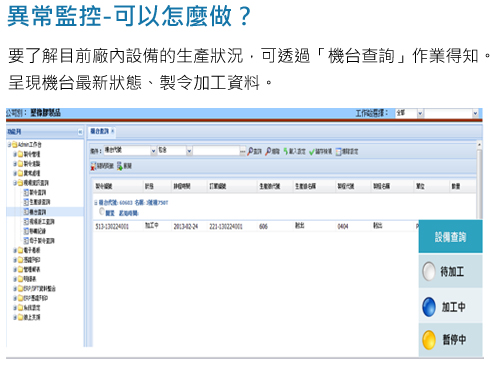Click the 設備查詢 teal button
The height and width of the screenshot is (370, 490).
(450, 237)
